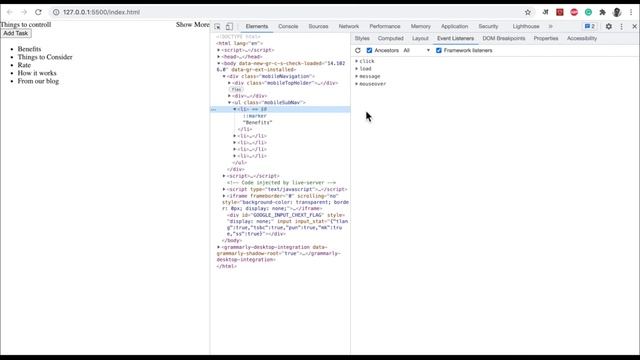Select the GOOGLE_INPUT_CHEXT_FLAG div node
Screen dimensions: 640x360
[x=287, y=224]
